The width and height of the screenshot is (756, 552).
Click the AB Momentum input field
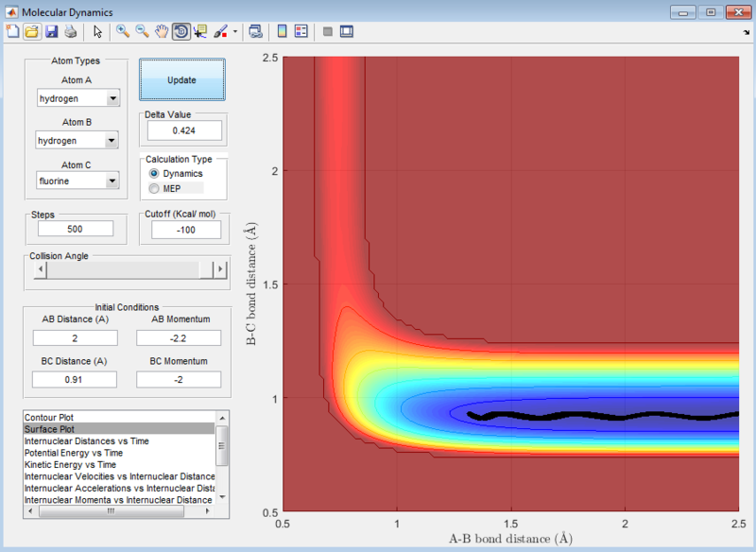click(x=179, y=338)
